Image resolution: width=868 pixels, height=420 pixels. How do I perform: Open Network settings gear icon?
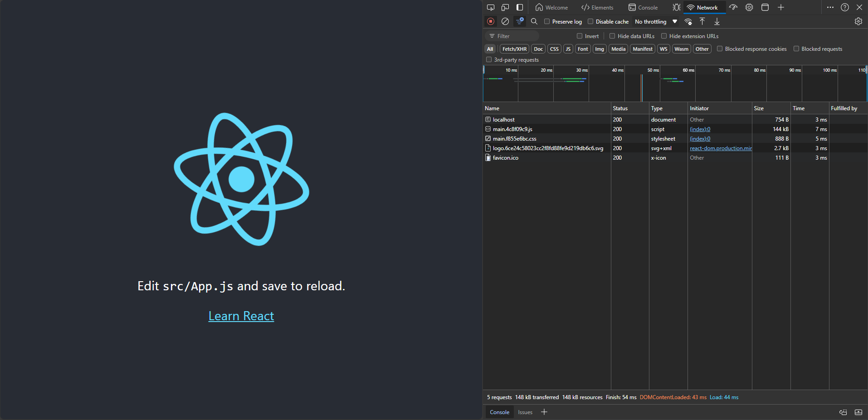click(858, 21)
